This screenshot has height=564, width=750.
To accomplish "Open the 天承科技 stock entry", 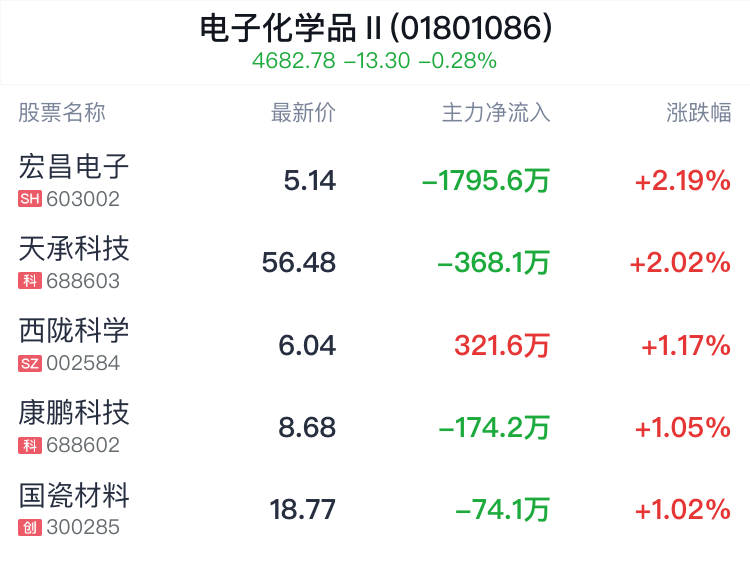I will click(x=74, y=249).
